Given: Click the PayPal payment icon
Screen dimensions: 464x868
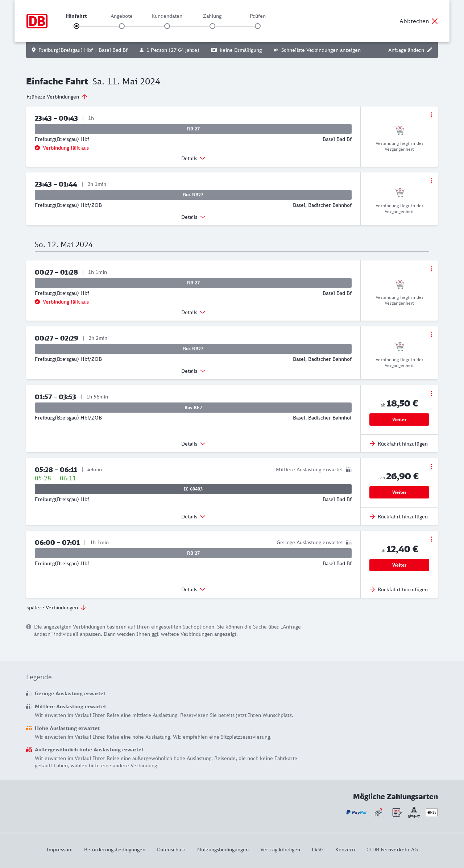Looking at the screenshot, I should point(356,812).
